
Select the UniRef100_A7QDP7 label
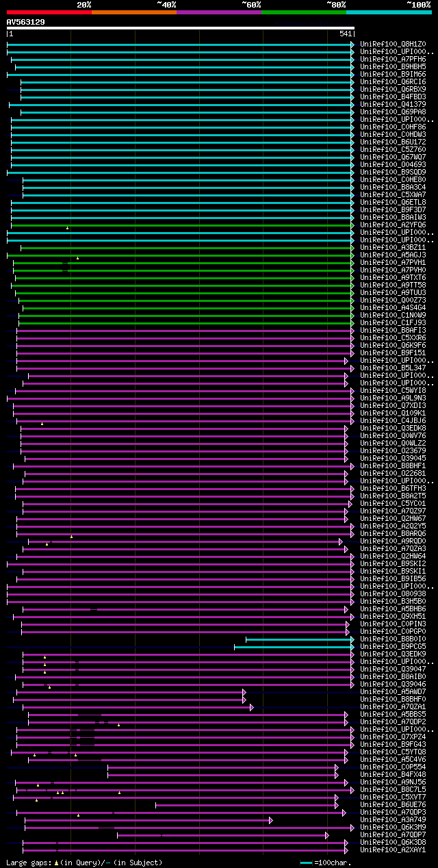coord(393,835)
